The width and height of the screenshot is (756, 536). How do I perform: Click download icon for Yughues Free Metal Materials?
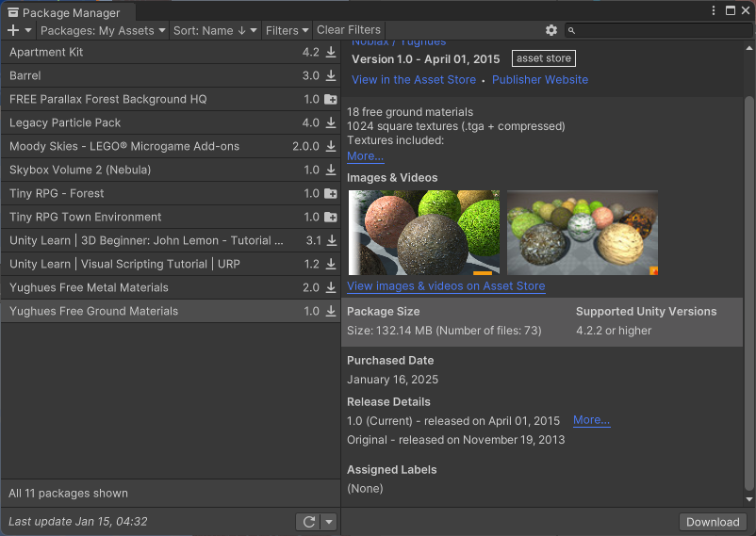(x=331, y=287)
